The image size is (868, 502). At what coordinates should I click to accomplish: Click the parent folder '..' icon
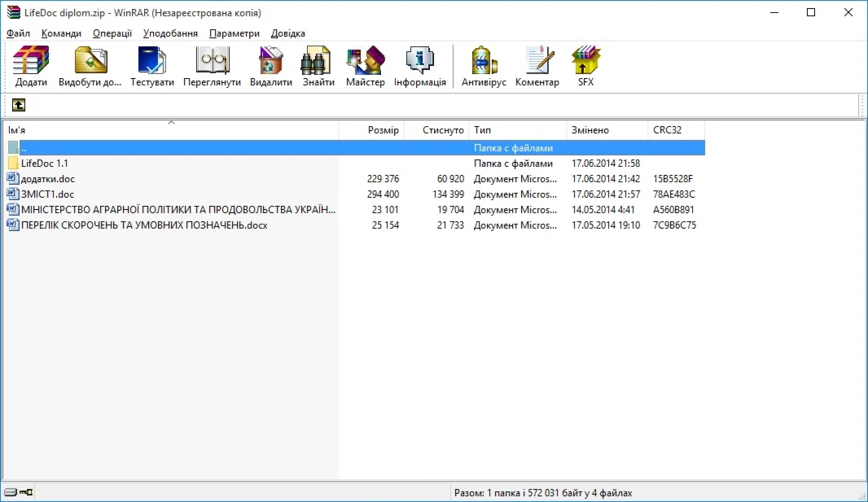click(13, 147)
